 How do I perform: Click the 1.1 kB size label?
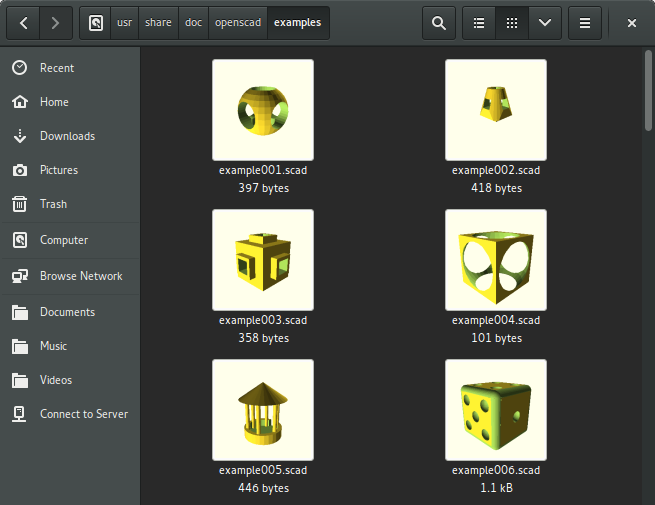tap(497, 488)
